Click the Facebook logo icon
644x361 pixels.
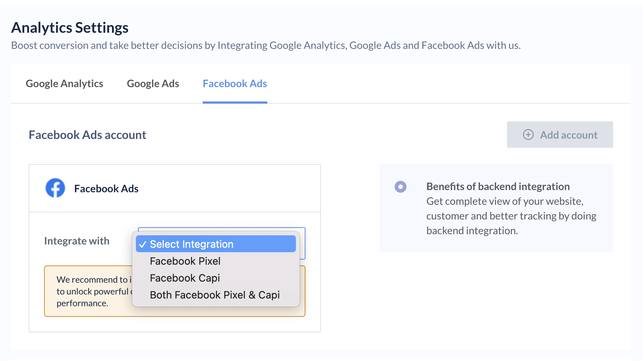(x=55, y=188)
